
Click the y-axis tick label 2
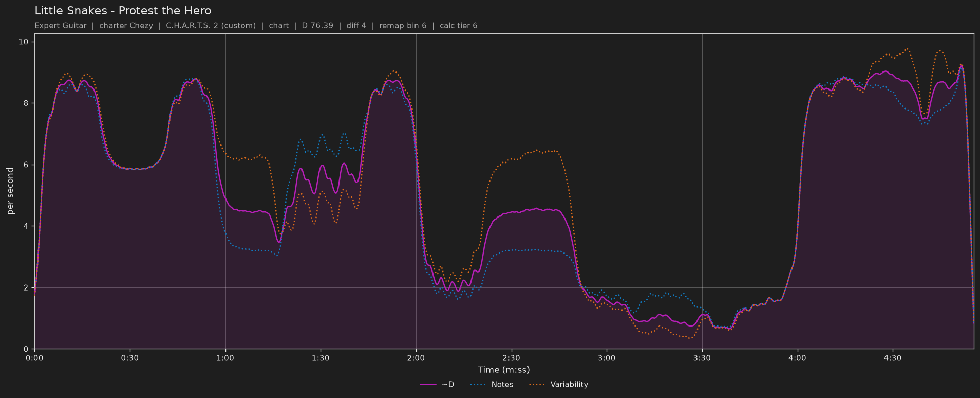[26, 287]
